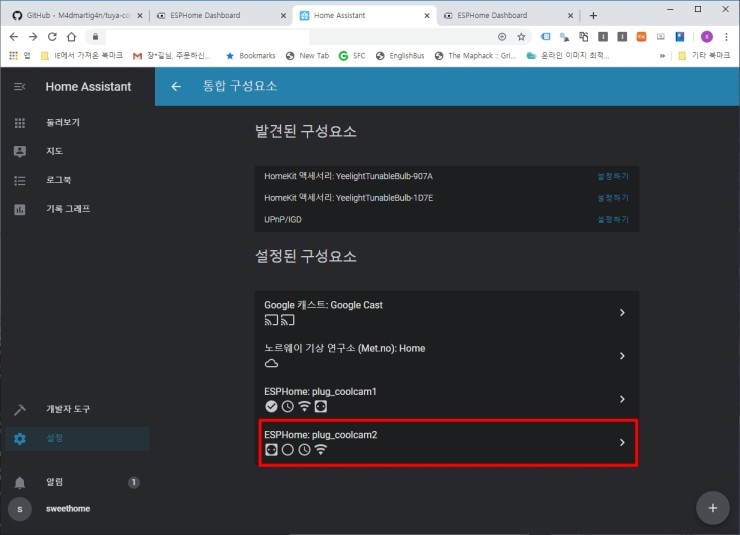Open the 로그북 logbook list icon
The image size is (740, 535).
[20, 180]
